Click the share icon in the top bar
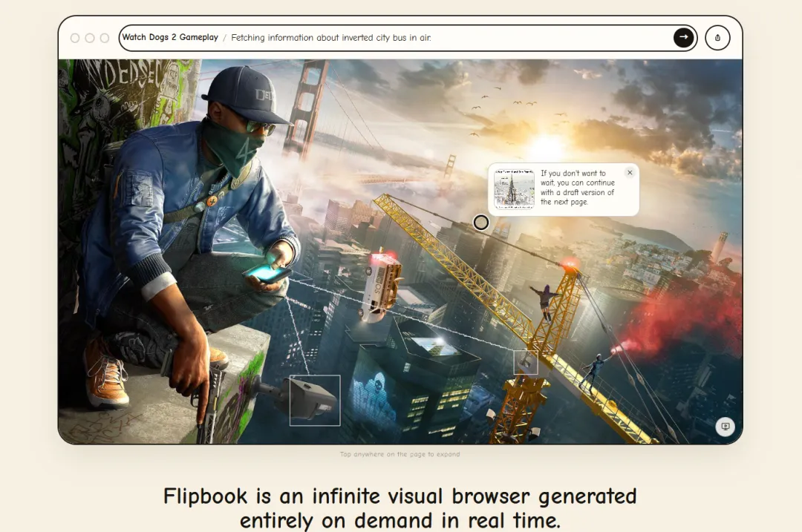 (x=717, y=38)
